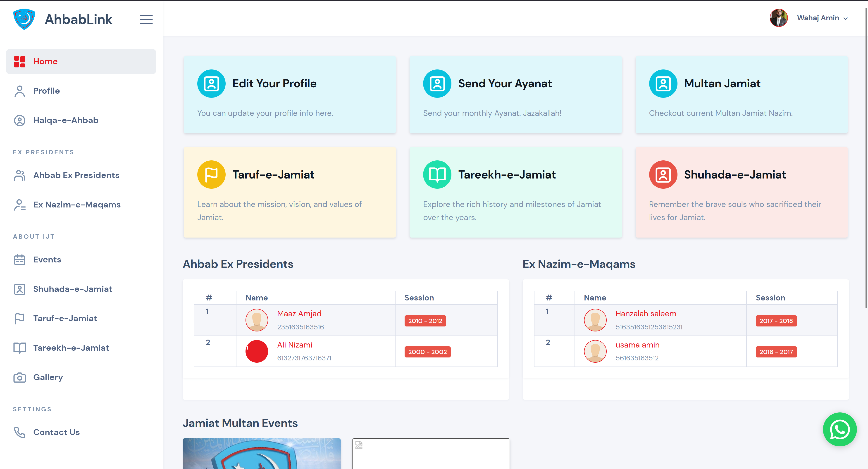
Task: Click the Tareekh-e-Jamiat green book icon
Action: 437,174
